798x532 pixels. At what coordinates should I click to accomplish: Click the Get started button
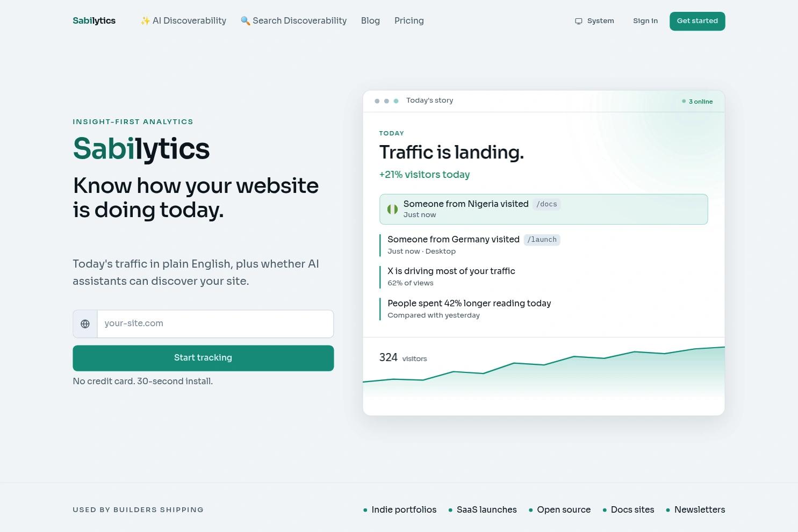pos(697,21)
